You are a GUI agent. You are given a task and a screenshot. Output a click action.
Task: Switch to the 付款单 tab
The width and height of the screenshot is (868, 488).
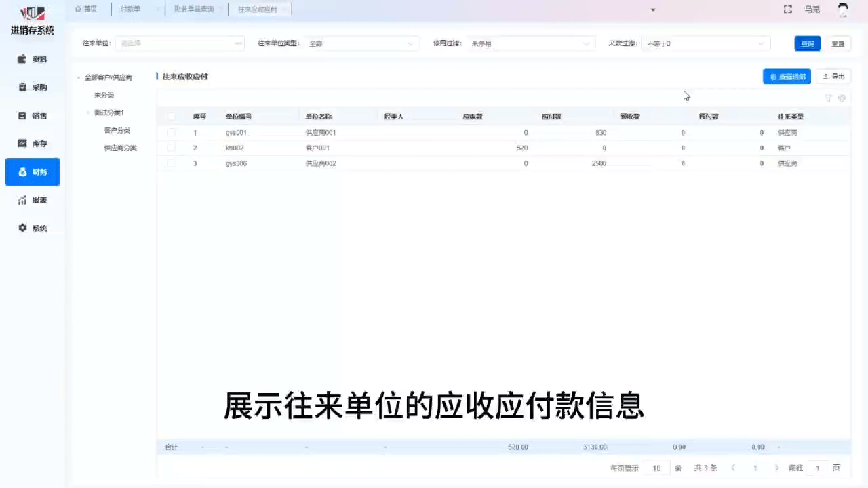130,9
